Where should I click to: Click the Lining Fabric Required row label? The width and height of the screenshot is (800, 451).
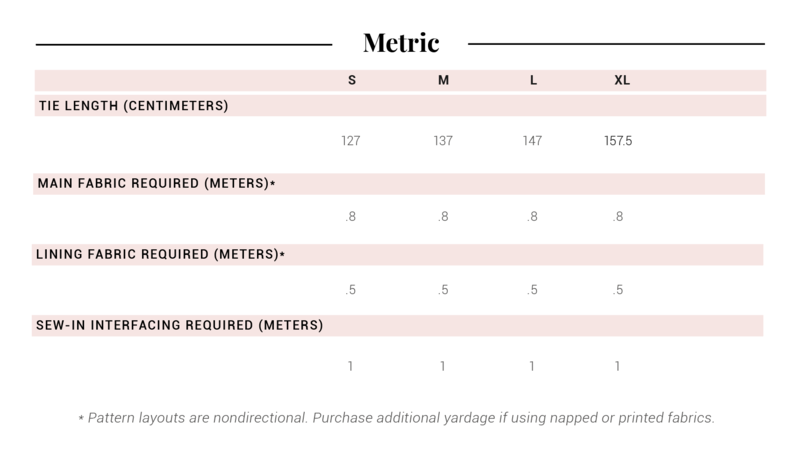coord(160,255)
